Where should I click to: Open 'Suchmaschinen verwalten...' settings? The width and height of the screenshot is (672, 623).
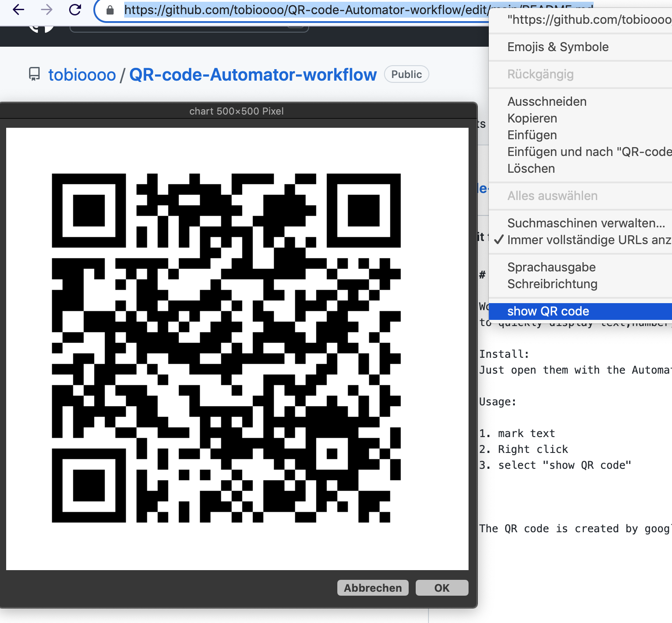[x=587, y=223]
